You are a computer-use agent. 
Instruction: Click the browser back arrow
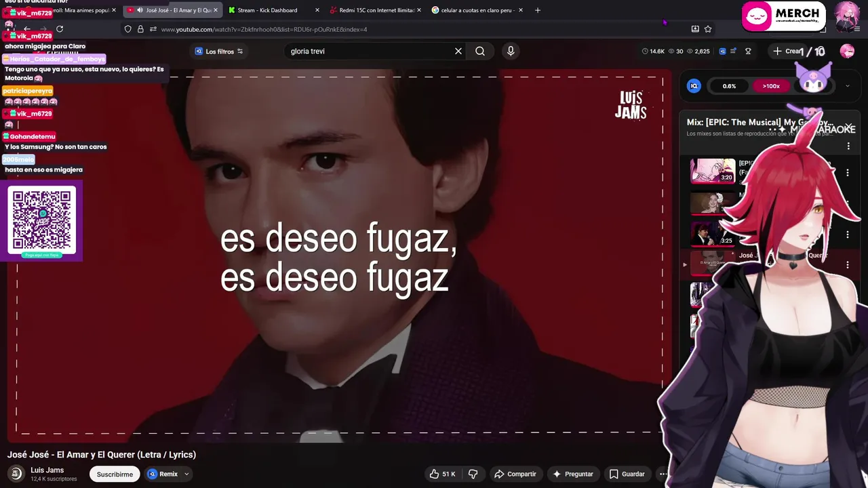click(27, 29)
